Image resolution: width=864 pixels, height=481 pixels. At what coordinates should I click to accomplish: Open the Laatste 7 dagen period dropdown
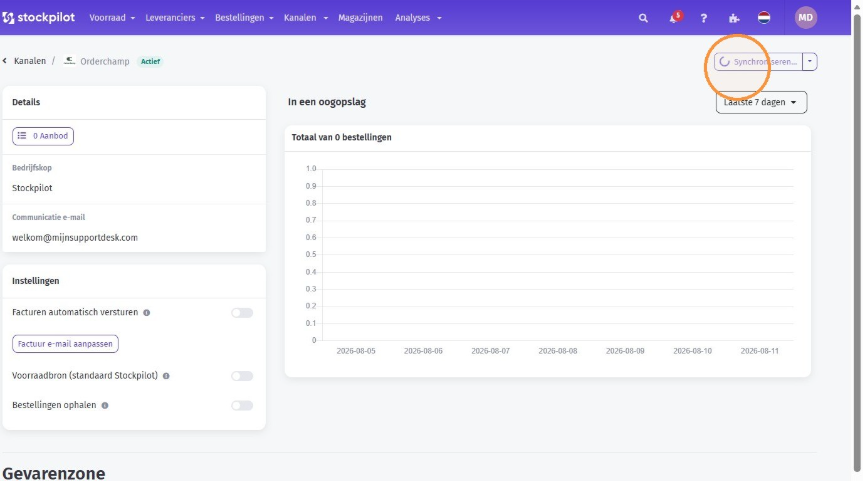[761, 102]
